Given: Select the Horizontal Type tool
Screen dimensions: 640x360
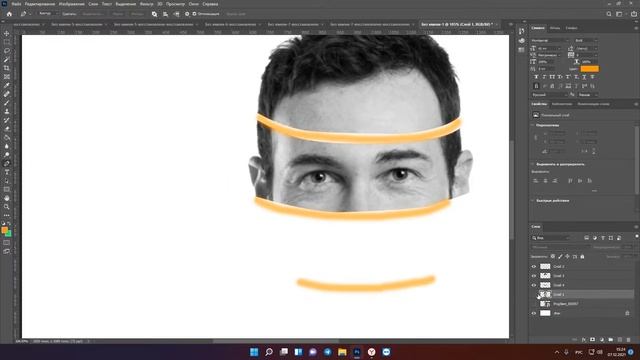Looking at the screenshot, I should coord(7,172).
